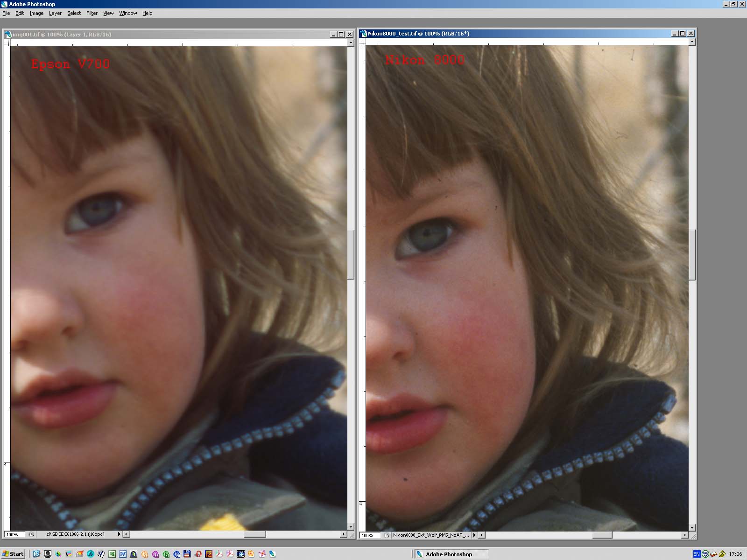Image resolution: width=747 pixels, height=560 pixels.
Task: Click the teal round swirl quick launch icon
Action: tap(90, 554)
